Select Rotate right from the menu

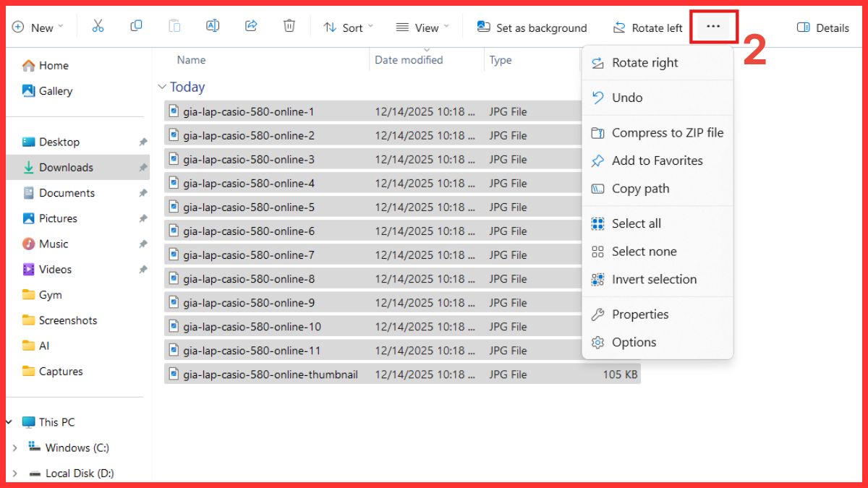pyautogui.click(x=645, y=62)
